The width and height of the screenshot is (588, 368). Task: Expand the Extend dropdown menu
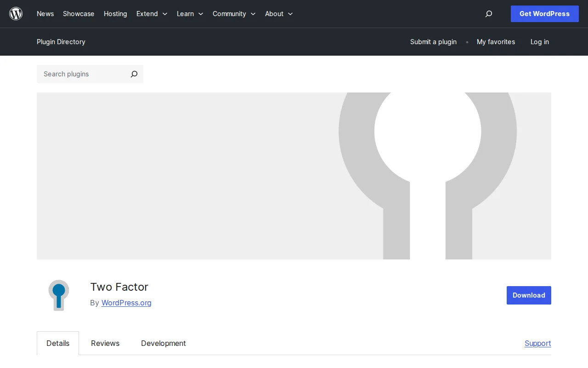(152, 14)
